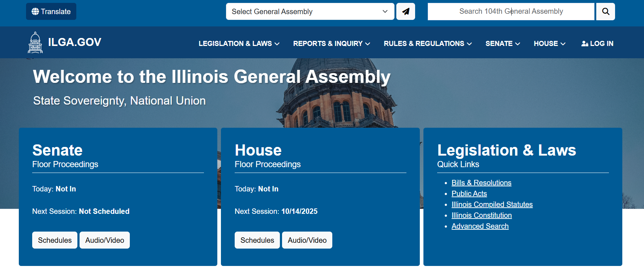Viewport: 644px width, 275px height.
Task: Open the Bills & Resolutions link
Action: tap(481, 183)
